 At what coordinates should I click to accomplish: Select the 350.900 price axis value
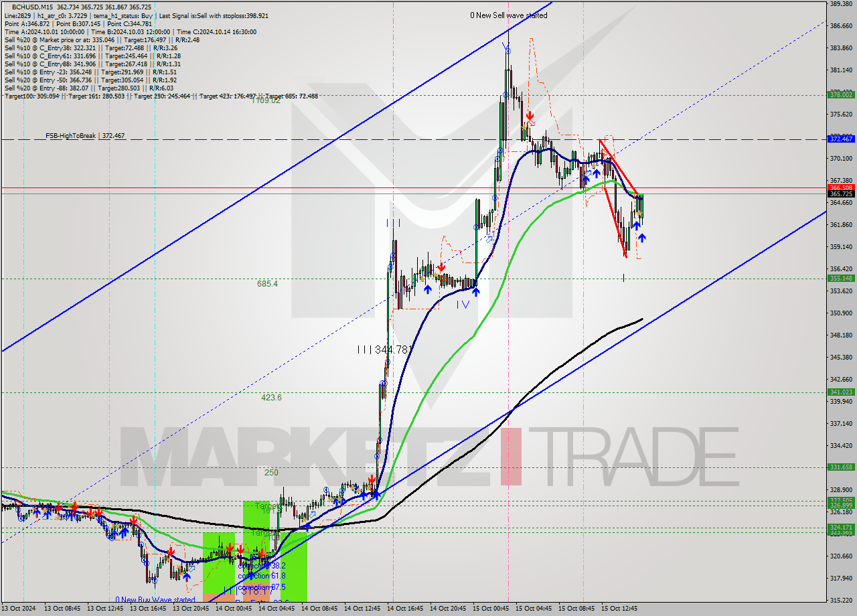tap(841, 313)
